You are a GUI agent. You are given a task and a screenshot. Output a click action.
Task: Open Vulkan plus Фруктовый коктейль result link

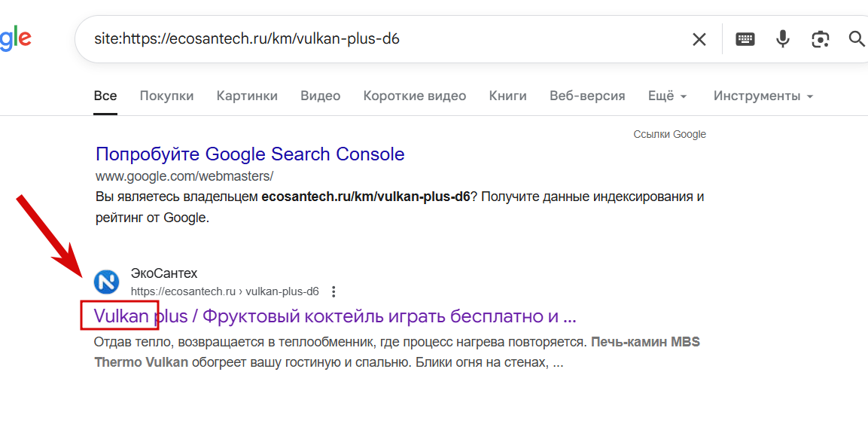[x=336, y=316]
